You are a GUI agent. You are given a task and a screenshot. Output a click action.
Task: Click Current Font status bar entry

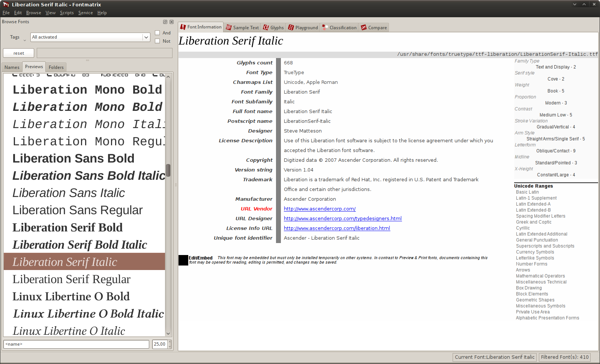(x=495, y=357)
